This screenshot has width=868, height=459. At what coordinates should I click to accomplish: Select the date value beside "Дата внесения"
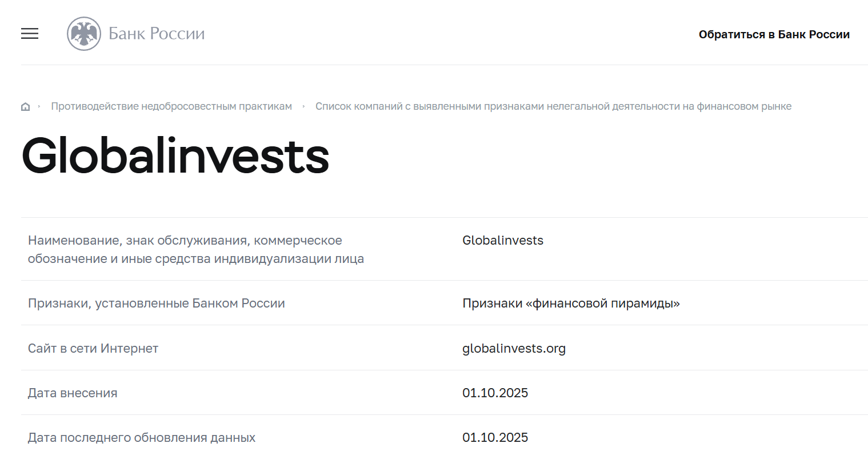pyautogui.click(x=495, y=393)
